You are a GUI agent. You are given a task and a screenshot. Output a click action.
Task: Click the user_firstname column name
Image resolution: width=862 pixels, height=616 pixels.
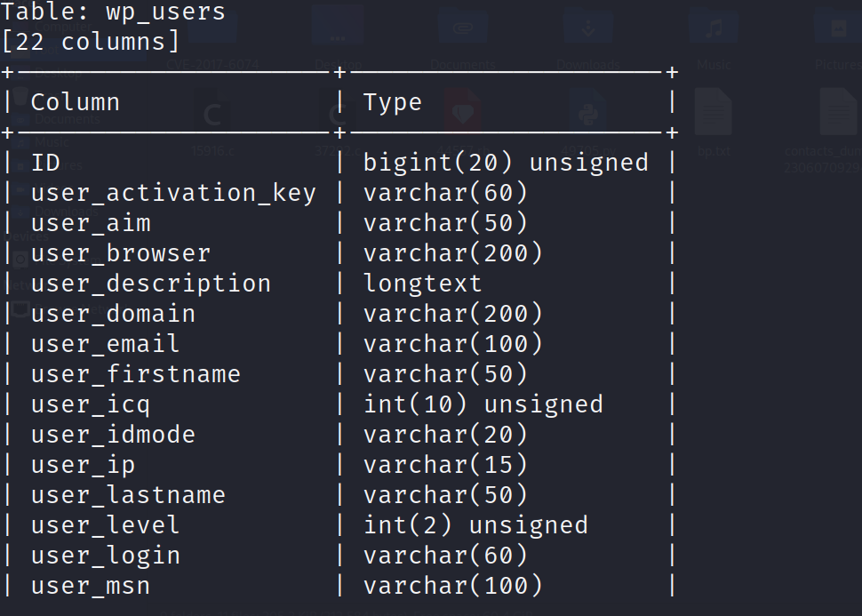point(135,374)
